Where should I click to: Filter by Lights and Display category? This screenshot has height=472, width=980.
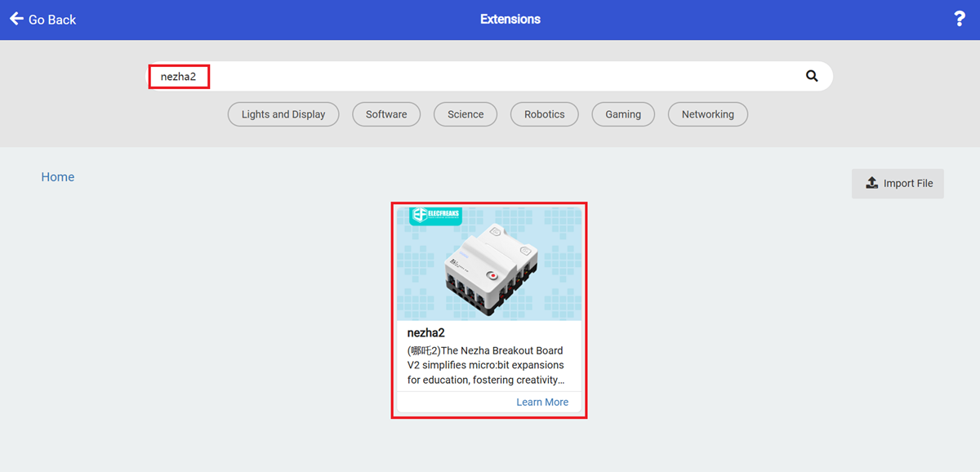(x=283, y=114)
